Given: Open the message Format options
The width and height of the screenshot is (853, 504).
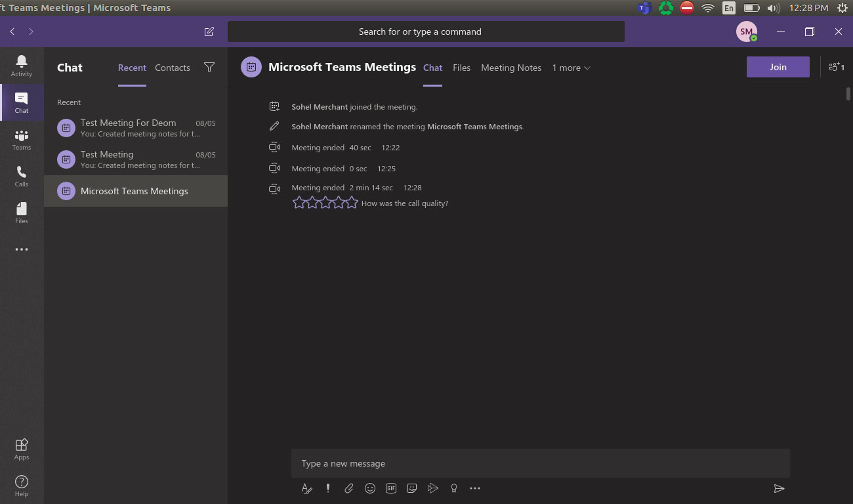Looking at the screenshot, I should [306, 488].
